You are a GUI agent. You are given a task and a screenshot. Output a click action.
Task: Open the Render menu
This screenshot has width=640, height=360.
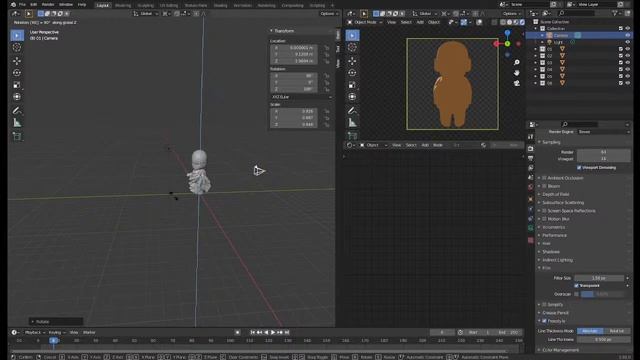[48, 4]
